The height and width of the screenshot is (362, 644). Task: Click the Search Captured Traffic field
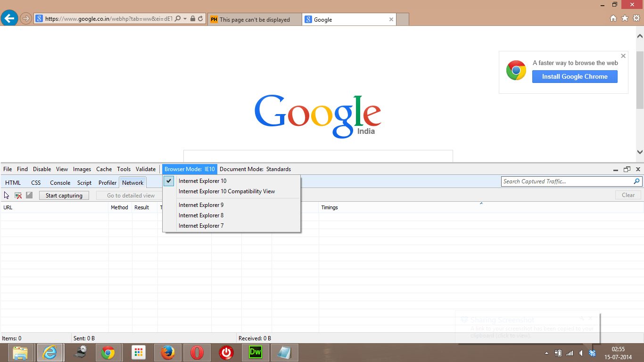tap(566, 181)
